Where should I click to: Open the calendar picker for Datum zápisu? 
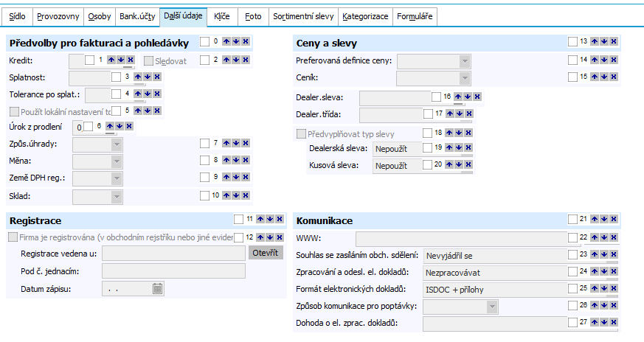click(158, 289)
